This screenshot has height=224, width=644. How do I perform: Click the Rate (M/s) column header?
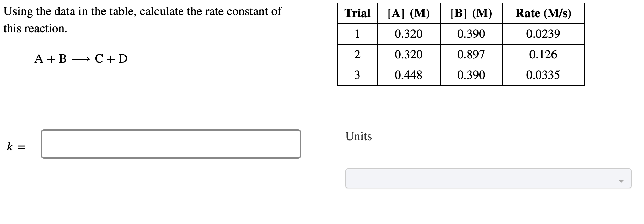(x=543, y=13)
